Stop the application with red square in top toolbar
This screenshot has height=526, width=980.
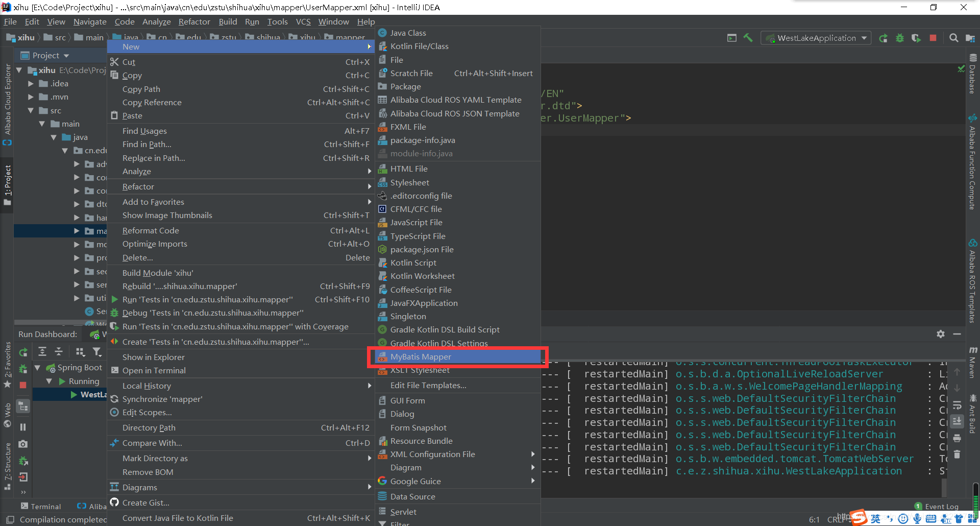[x=933, y=38]
